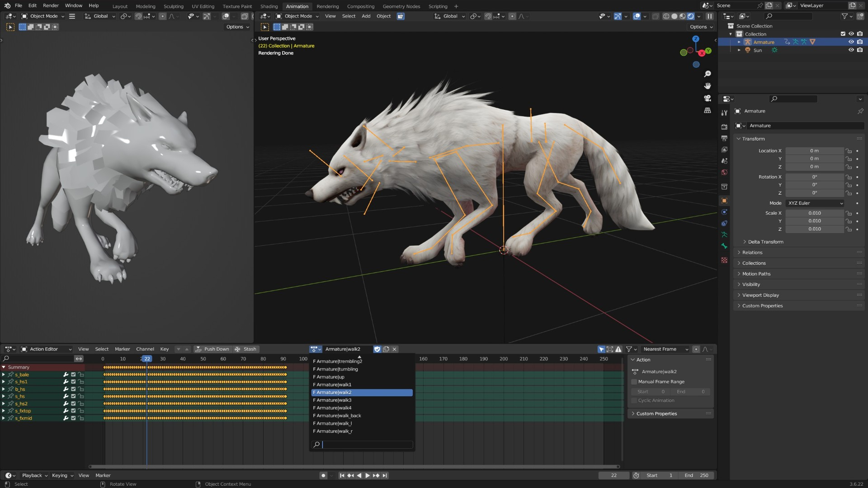Viewport: 868px width, 488px height.
Task: Pause viewport render preview
Action: click(710, 16)
